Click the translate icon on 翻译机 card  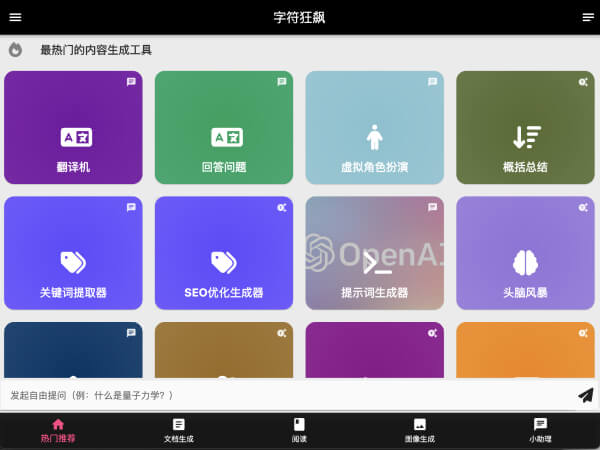click(73, 137)
